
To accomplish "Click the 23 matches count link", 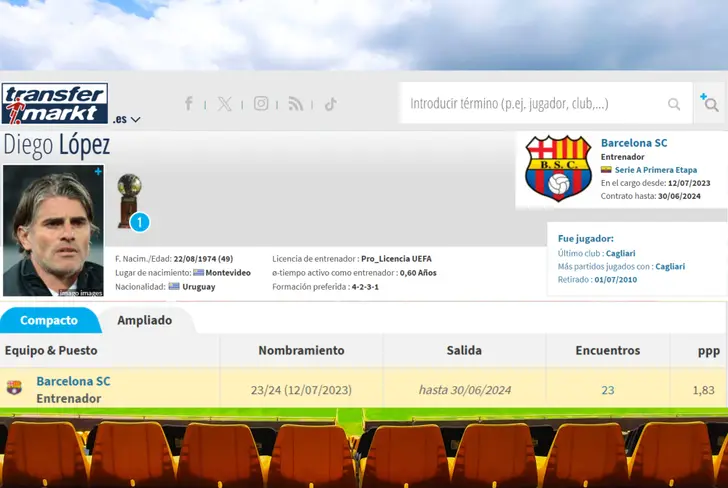I will click(x=607, y=390).
